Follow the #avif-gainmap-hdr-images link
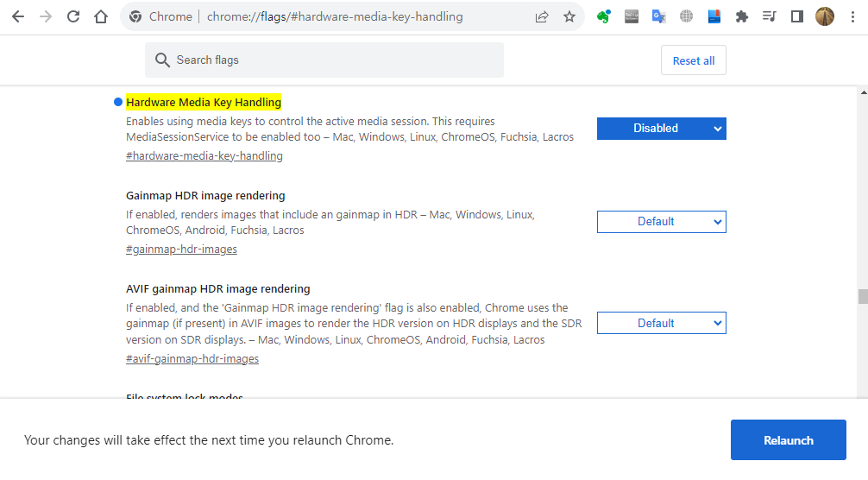Viewport: 868px width, 480px height. [x=192, y=359]
